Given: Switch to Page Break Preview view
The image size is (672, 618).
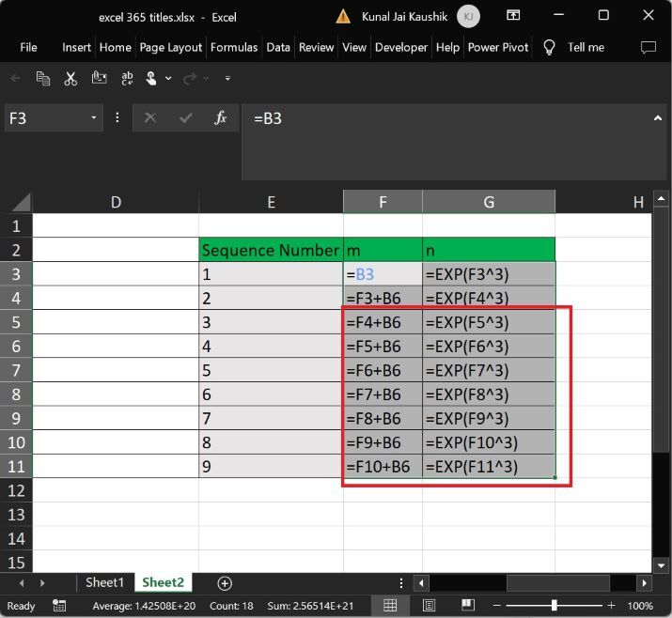Looking at the screenshot, I should coord(466,606).
